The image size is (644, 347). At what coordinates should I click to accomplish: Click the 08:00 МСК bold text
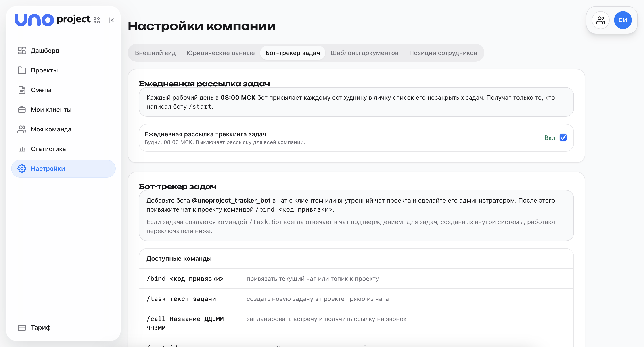click(238, 98)
